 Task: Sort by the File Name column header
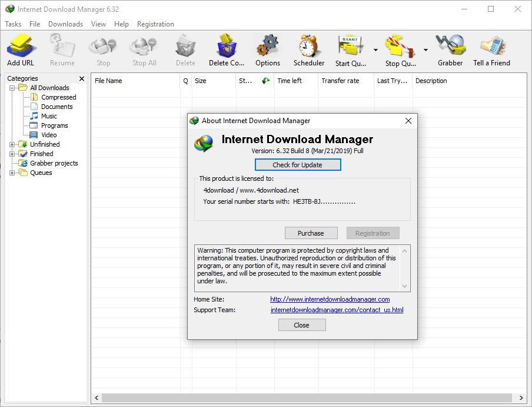click(135, 81)
